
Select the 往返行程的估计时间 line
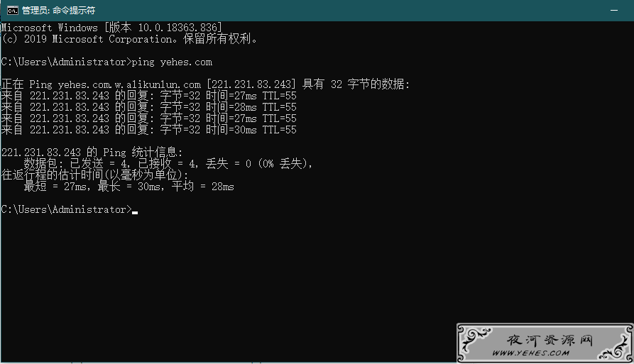[95, 175]
